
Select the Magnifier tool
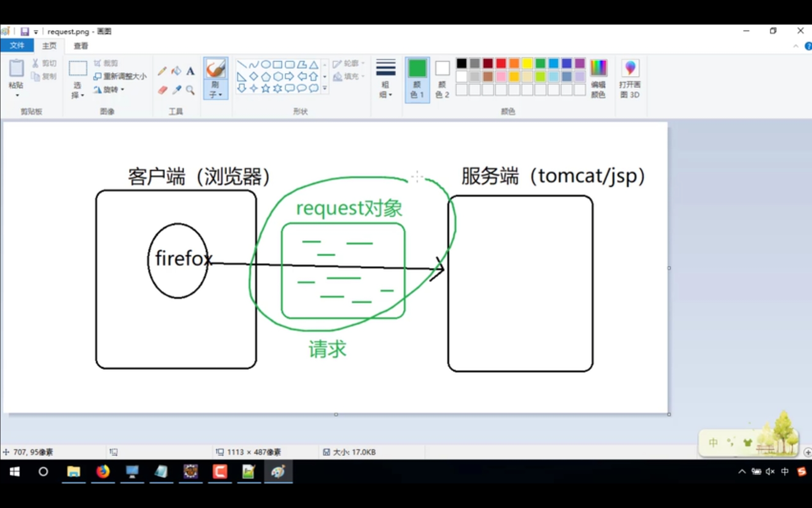[x=190, y=90]
